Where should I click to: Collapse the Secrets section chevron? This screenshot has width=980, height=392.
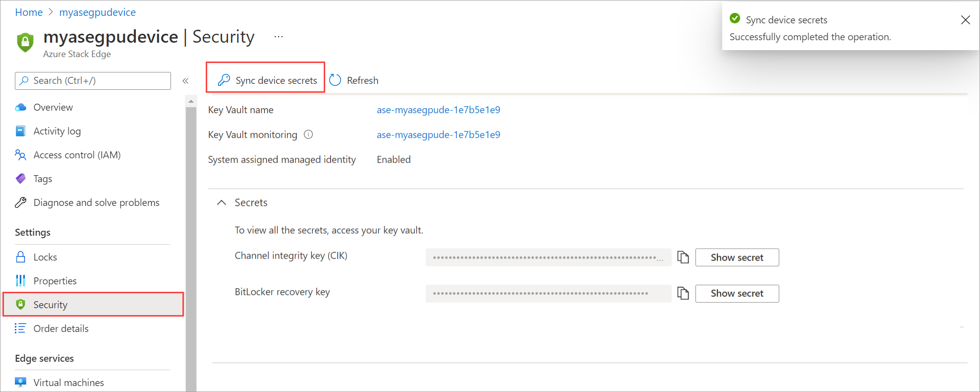pos(222,202)
